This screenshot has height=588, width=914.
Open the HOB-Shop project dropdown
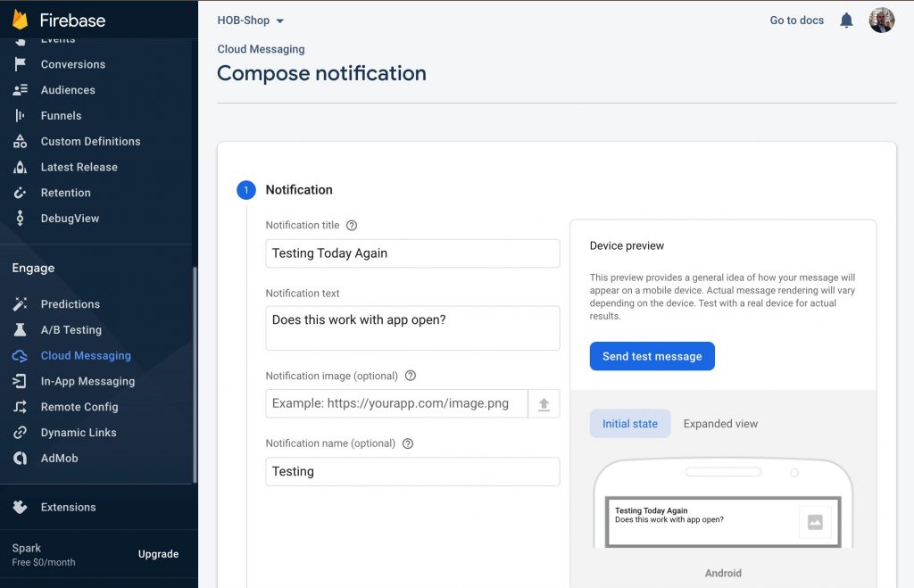point(250,21)
